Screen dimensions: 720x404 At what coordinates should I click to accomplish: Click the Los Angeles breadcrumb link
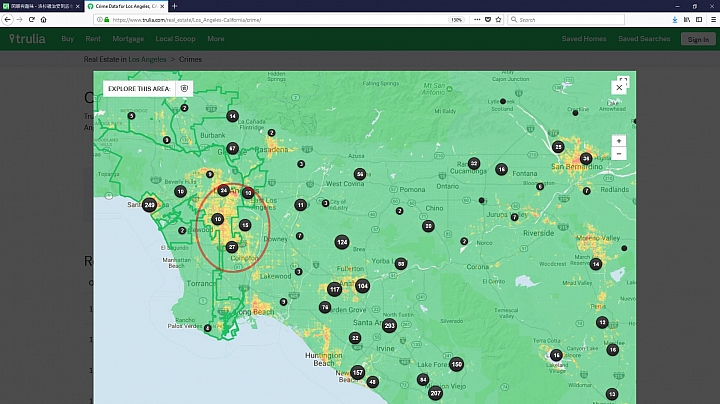point(147,59)
